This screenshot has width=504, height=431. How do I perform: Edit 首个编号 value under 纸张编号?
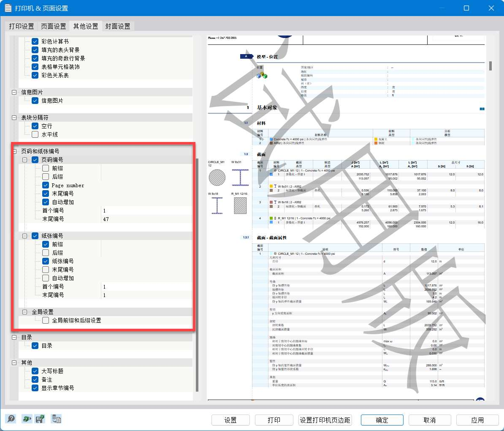pos(147,286)
